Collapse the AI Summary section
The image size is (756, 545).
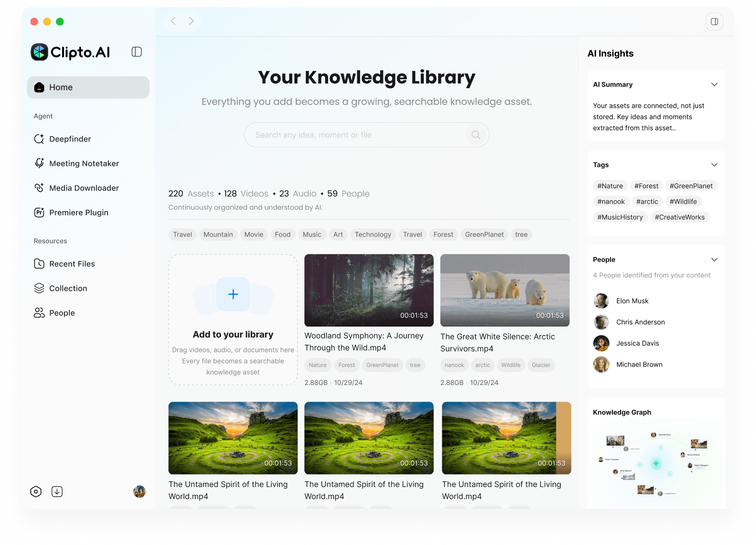pos(714,84)
